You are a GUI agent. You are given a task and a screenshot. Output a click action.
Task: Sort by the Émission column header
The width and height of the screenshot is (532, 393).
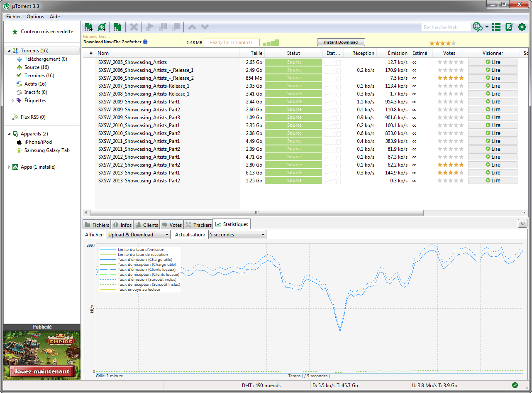[393, 53]
